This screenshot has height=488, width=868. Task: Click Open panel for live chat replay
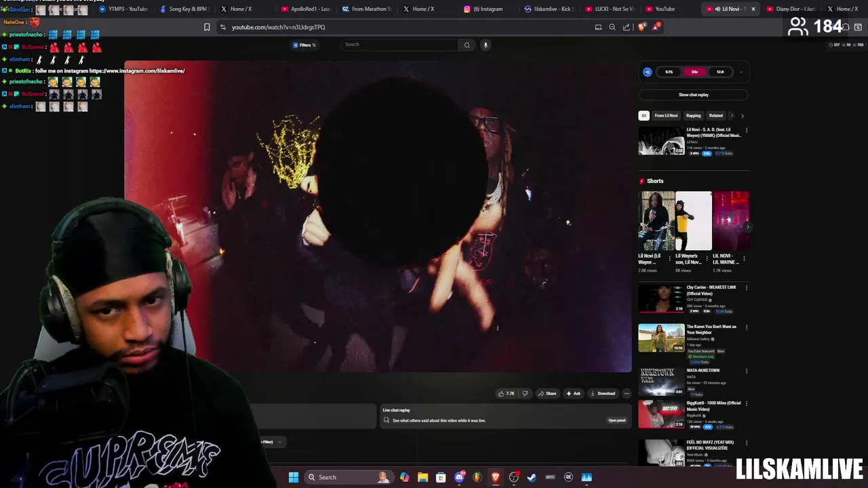(x=616, y=420)
